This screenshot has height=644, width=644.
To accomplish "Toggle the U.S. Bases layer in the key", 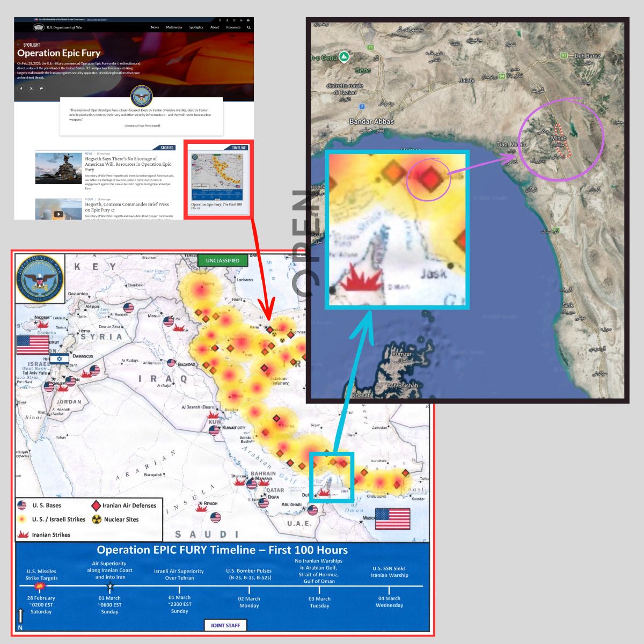I will (21, 505).
